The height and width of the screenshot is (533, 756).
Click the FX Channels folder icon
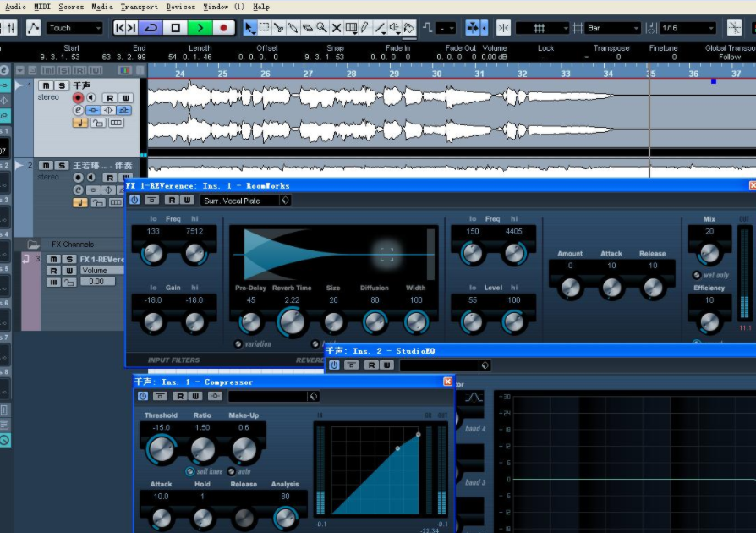[33, 245]
